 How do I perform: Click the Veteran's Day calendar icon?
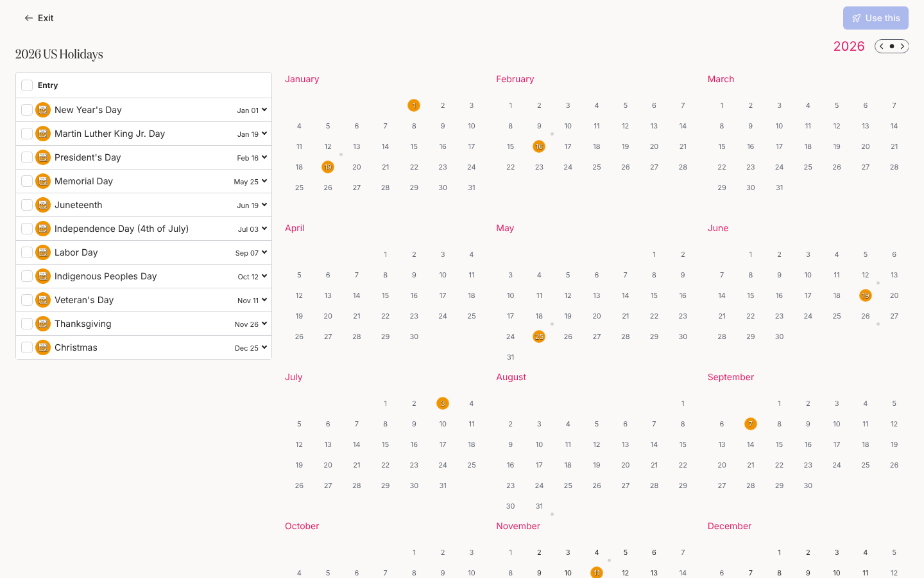coord(43,300)
